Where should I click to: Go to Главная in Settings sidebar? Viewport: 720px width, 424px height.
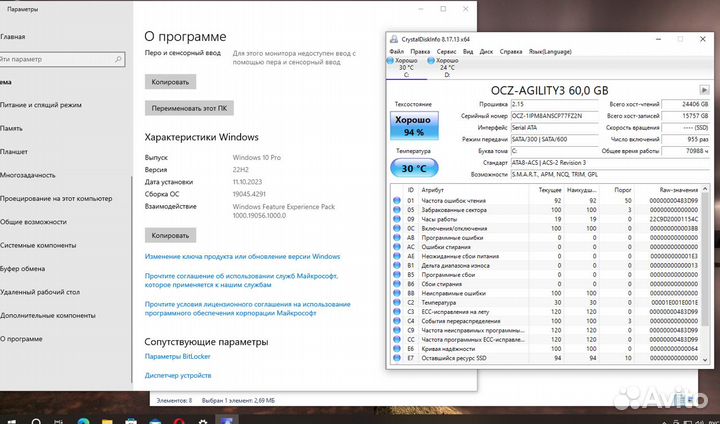13,37
